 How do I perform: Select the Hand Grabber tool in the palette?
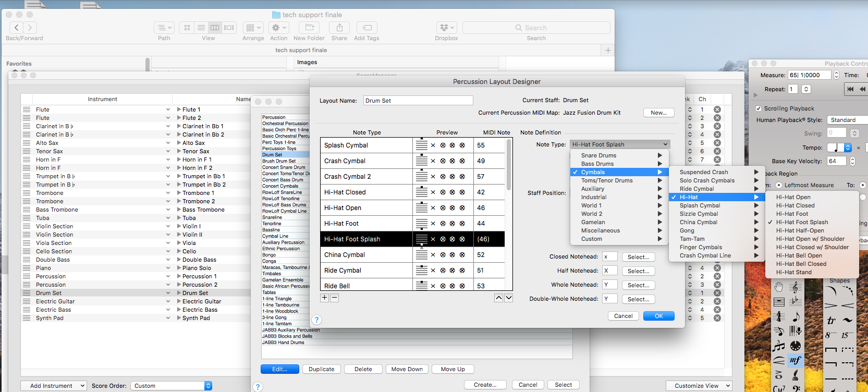pyautogui.click(x=779, y=287)
